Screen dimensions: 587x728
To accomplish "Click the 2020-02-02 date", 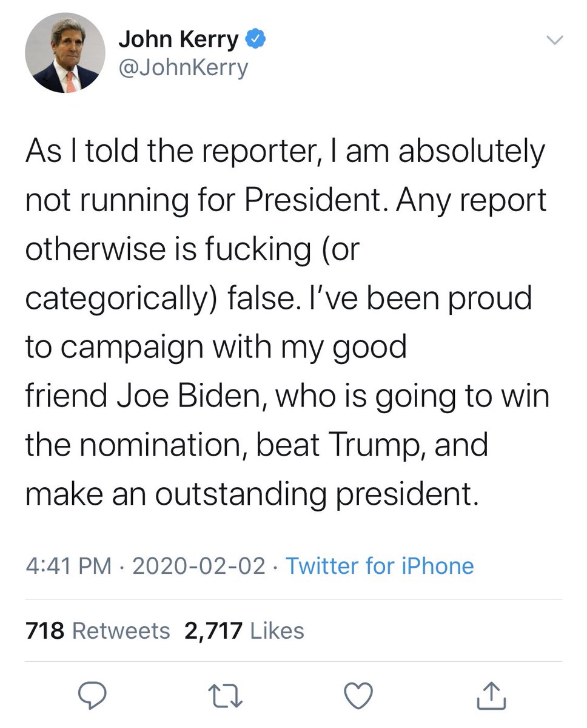I will click(x=198, y=566).
